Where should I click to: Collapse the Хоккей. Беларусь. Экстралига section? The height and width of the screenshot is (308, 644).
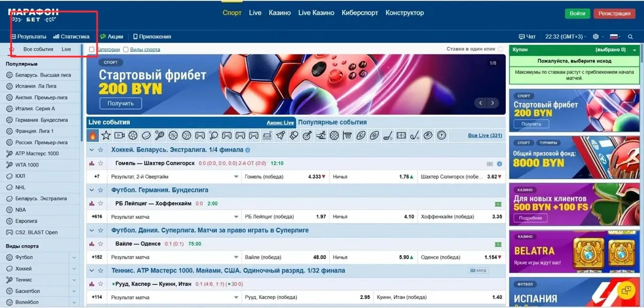[x=91, y=150]
